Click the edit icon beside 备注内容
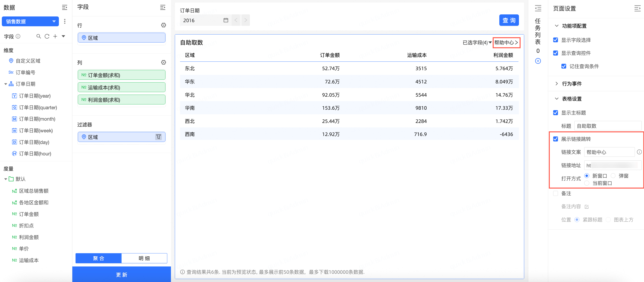This screenshot has height=282, width=644. click(587, 207)
